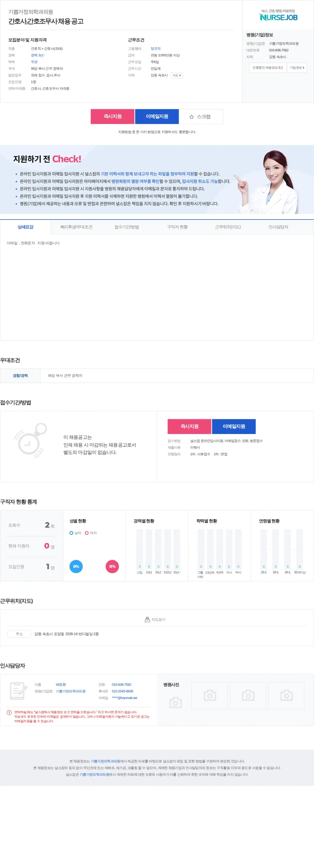Click the 신입 bar in 경력별 현황
This screenshot has width=314, height=868.
(140, 549)
